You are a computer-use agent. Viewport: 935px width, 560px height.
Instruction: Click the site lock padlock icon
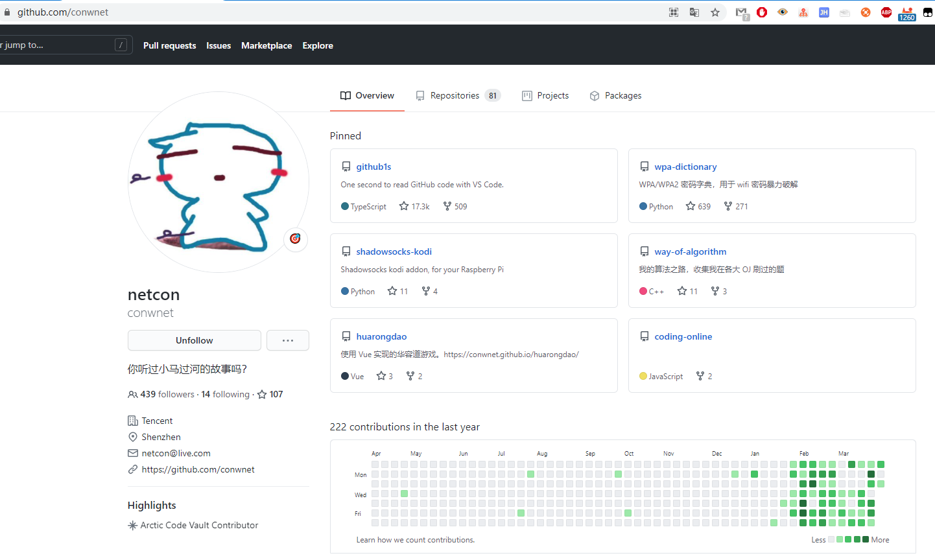7,12
